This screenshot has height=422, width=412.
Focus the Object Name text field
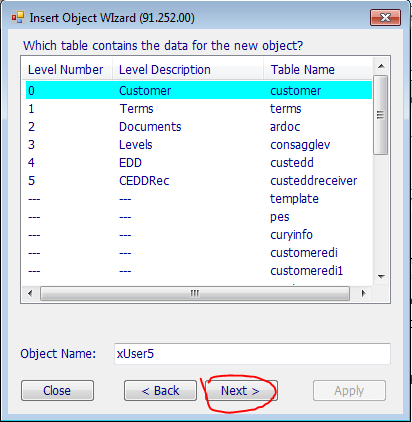pyautogui.click(x=252, y=354)
